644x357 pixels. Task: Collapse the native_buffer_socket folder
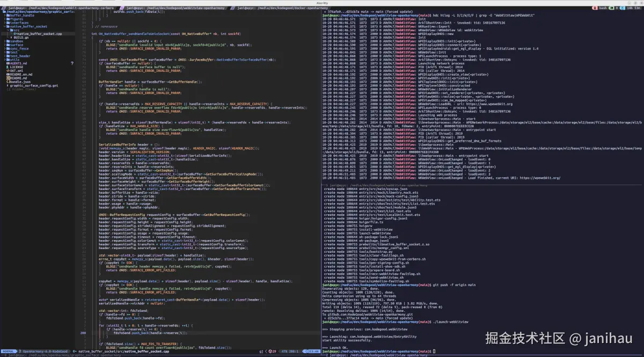click(x=4, y=26)
